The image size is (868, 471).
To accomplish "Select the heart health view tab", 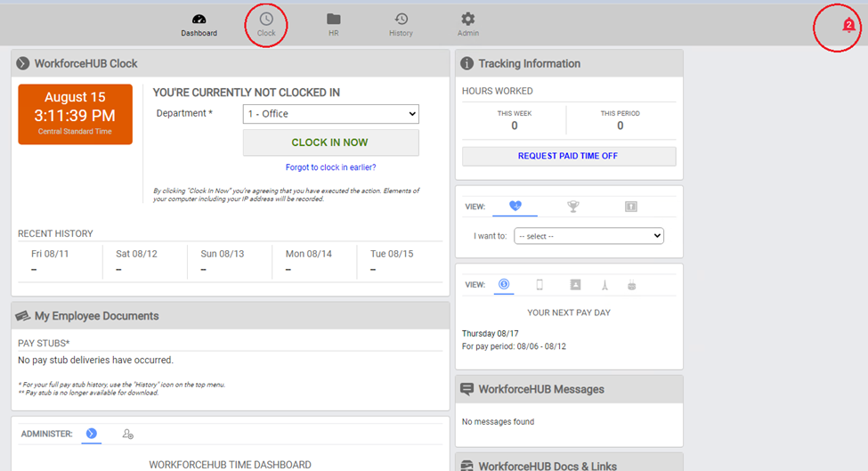I will tap(515, 206).
